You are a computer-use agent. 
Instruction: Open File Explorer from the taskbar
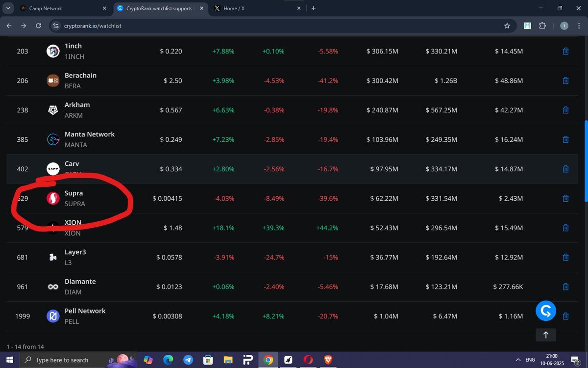[x=228, y=360]
